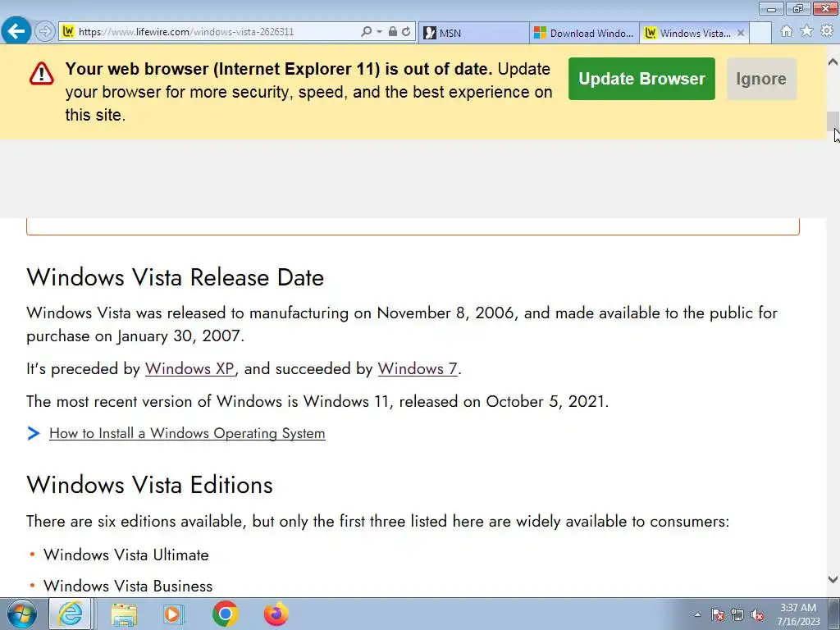
Task: Switch to the Download Windows tab
Action: (584, 33)
